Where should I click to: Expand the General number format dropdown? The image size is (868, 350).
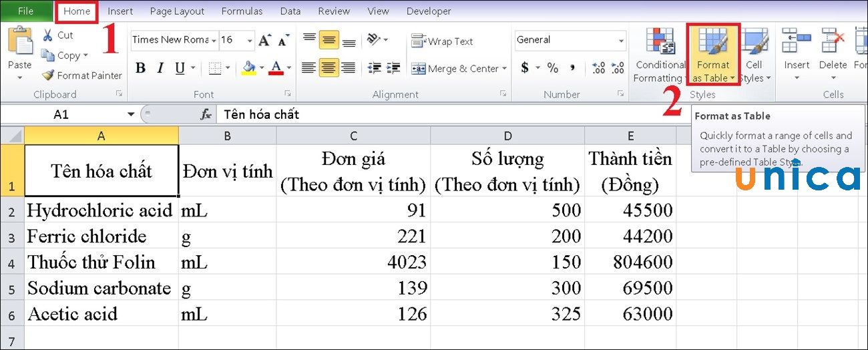click(x=622, y=41)
